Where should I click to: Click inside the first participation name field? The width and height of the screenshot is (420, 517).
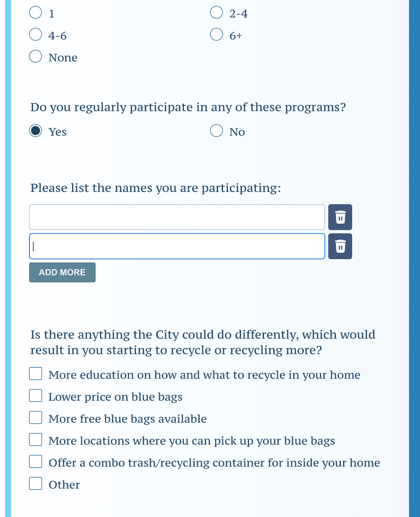177,217
